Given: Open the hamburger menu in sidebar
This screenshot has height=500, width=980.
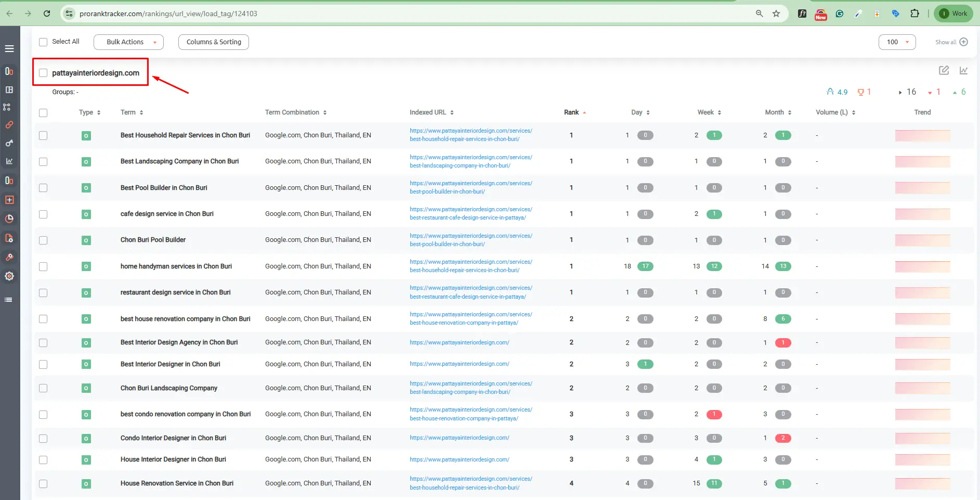Looking at the screenshot, I should pyautogui.click(x=9, y=48).
